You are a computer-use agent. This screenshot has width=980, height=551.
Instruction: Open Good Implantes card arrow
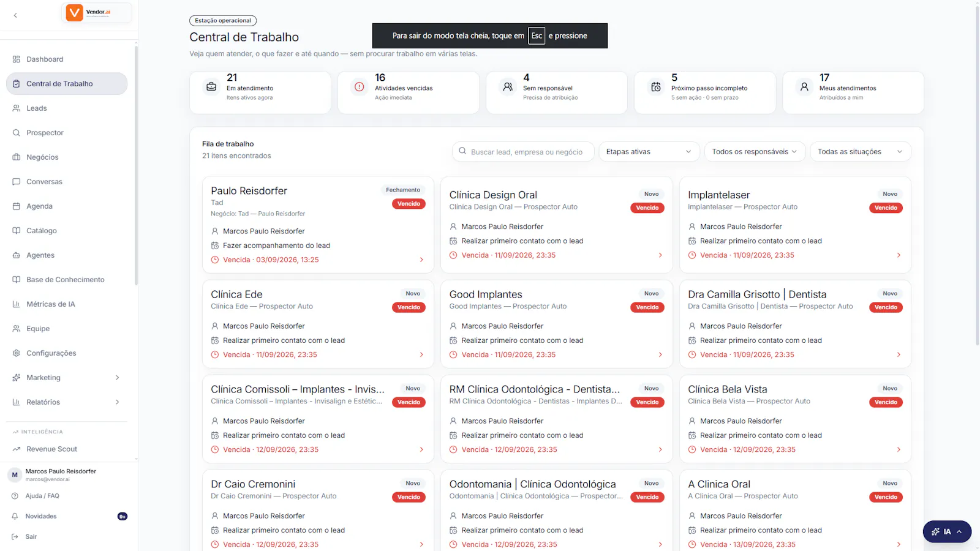pyautogui.click(x=660, y=354)
